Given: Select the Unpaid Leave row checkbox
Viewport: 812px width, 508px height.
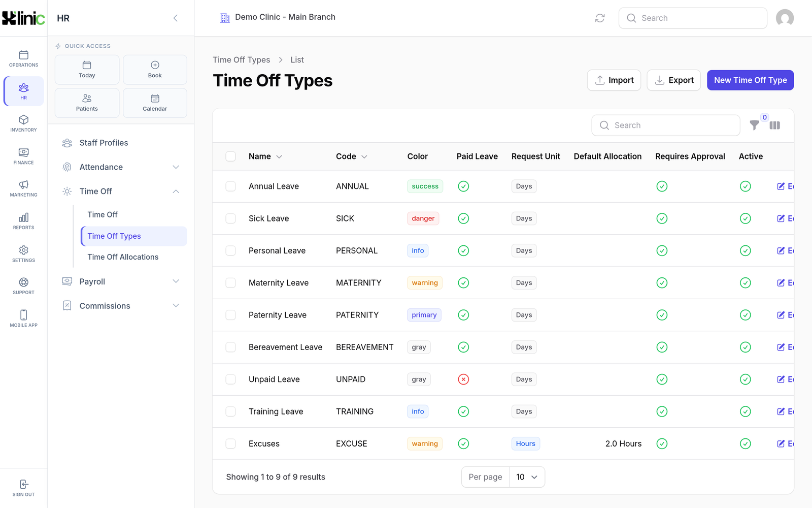Looking at the screenshot, I should point(230,379).
